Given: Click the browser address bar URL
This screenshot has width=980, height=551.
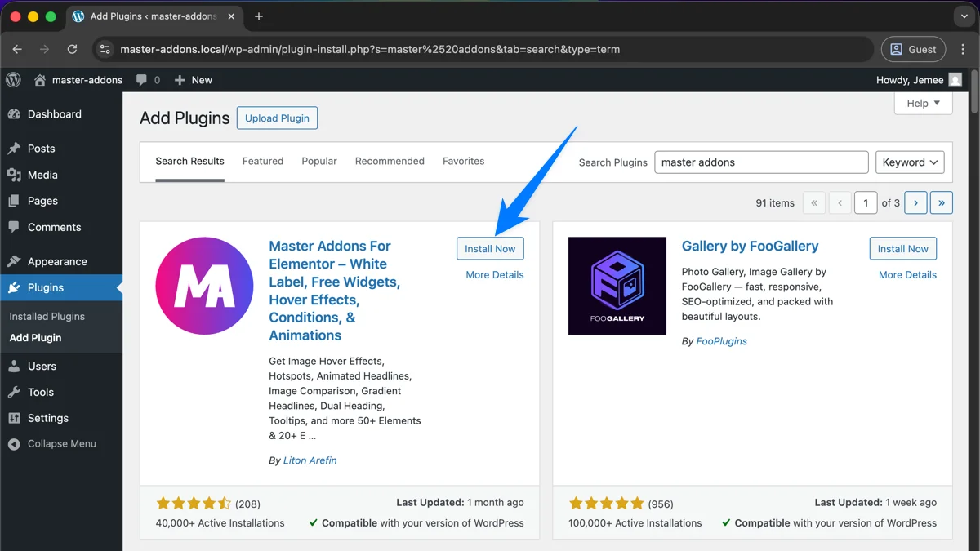Looking at the screenshot, I should tap(370, 49).
